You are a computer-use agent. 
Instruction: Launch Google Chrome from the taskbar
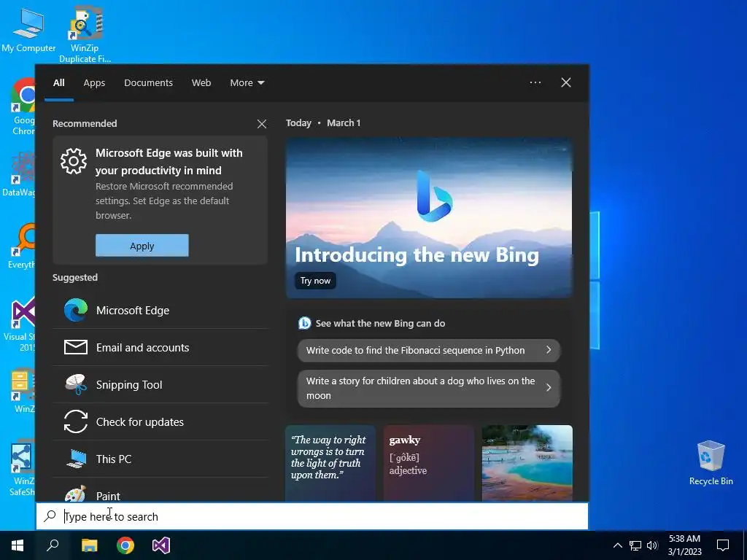(125, 545)
